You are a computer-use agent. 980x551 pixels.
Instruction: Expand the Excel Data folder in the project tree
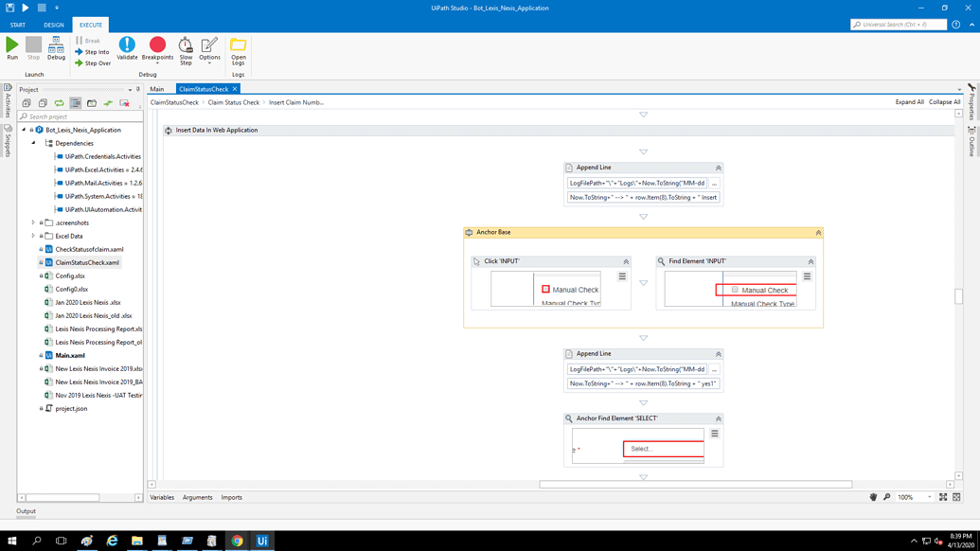tap(34, 236)
